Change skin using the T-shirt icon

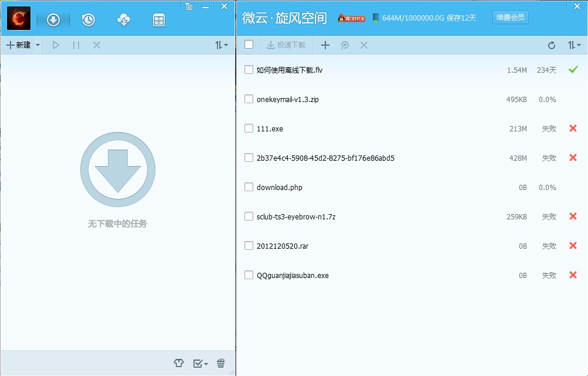(179, 363)
